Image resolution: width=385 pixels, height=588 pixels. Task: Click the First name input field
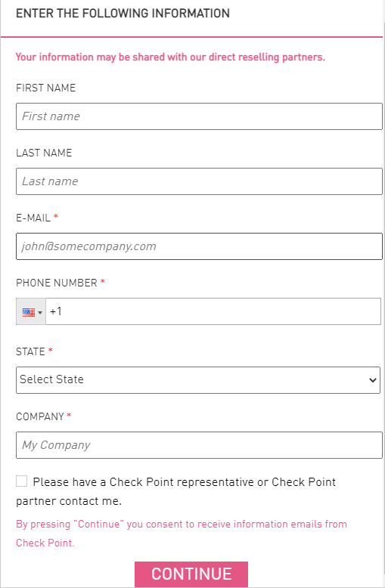199,116
